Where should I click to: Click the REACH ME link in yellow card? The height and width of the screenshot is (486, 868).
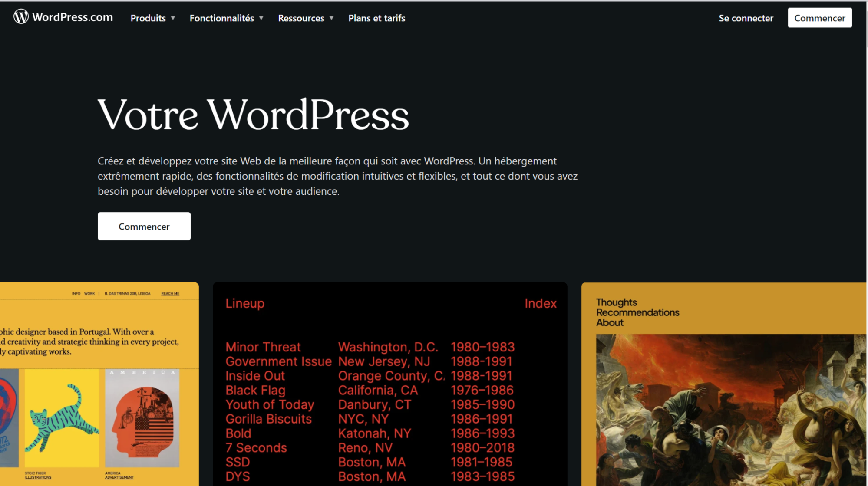tap(170, 293)
